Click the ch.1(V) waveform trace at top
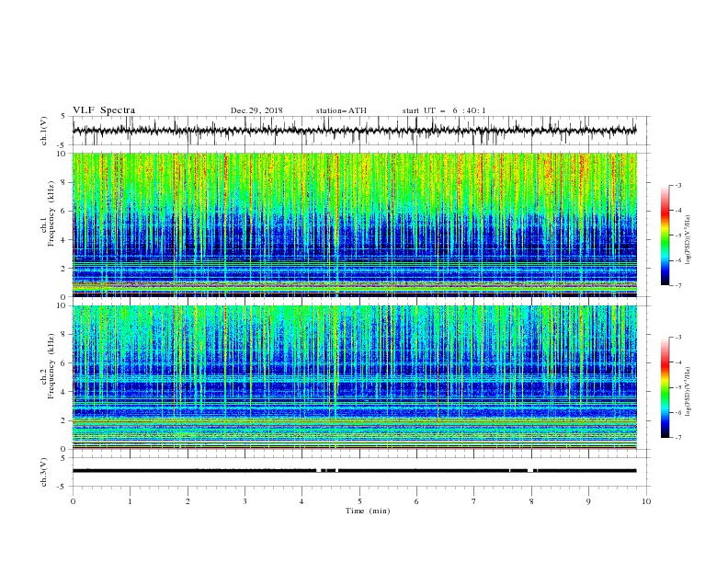The width and height of the screenshot is (728, 563). click(354, 131)
